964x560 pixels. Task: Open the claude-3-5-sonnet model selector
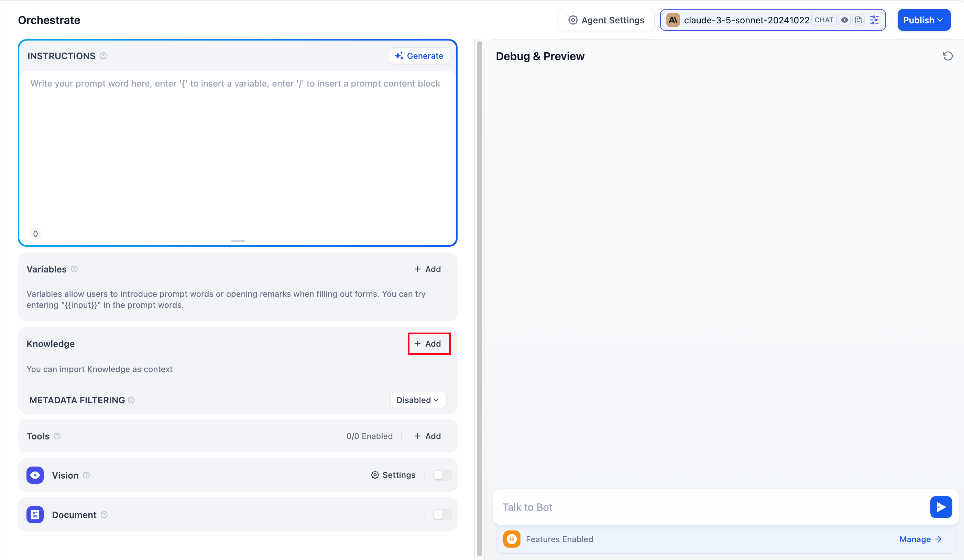(x=773, y=20)
